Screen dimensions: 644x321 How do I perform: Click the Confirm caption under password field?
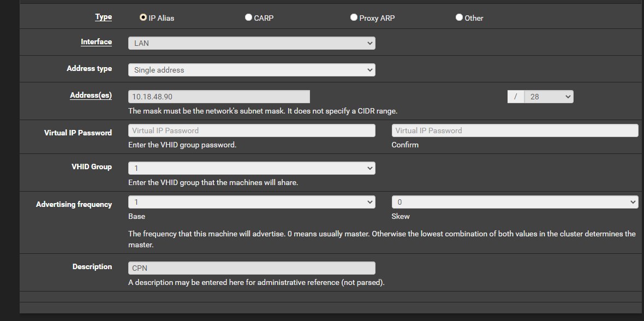click(405, 145)
